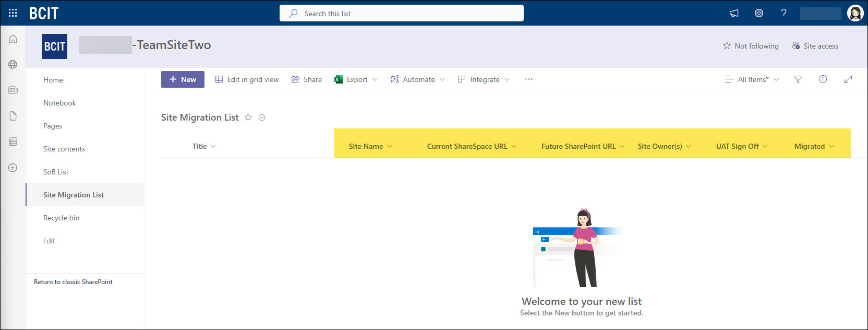This screenshot has height=330, width=868.
Task: Click the Not following star toggle
Action: 751,46
